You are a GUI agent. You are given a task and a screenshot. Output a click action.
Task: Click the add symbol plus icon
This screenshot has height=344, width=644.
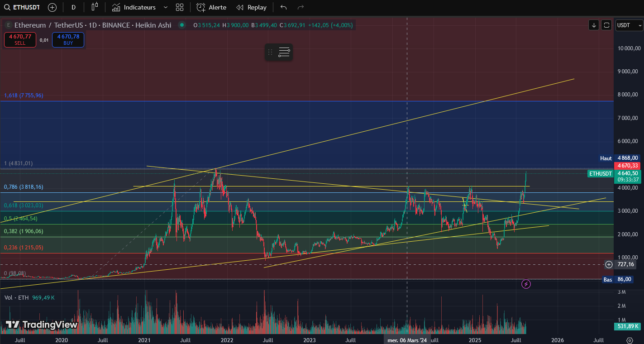[52, 7]
